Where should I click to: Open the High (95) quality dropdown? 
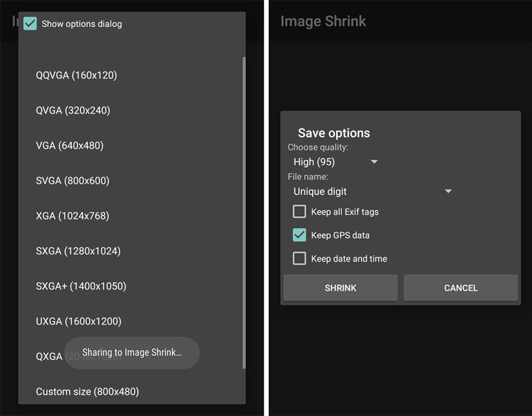[336, 162]
